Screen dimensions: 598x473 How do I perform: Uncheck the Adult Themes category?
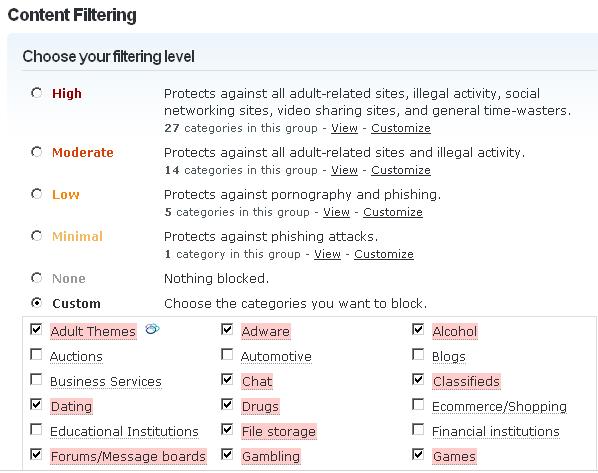click(36, 329)
